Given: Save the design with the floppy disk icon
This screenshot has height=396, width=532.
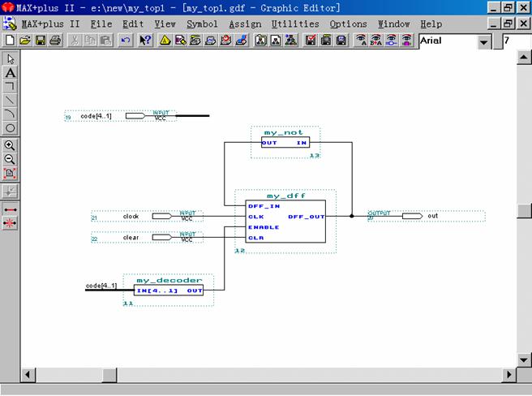Looking at the screenshot, I should tap(41, 41).
